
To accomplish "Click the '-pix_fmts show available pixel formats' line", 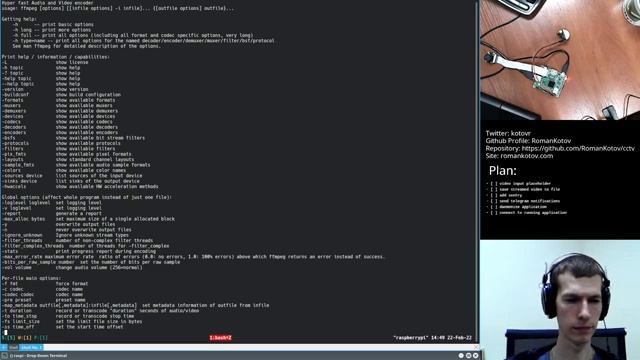I will [67, 154].
